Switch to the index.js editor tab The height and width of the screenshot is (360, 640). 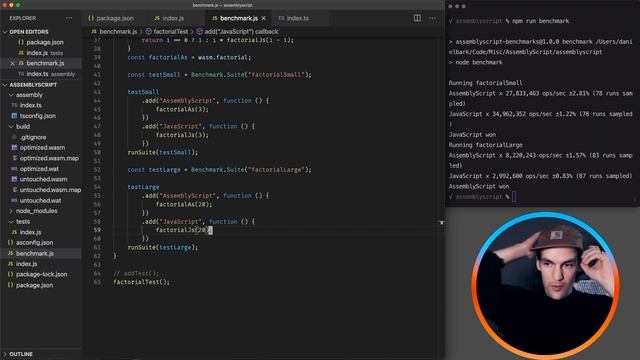point(169,18)
